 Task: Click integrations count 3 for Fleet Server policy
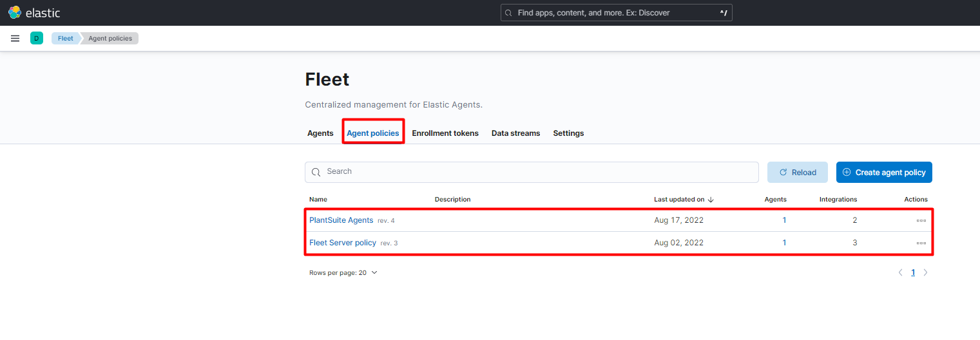click(854, 243)
